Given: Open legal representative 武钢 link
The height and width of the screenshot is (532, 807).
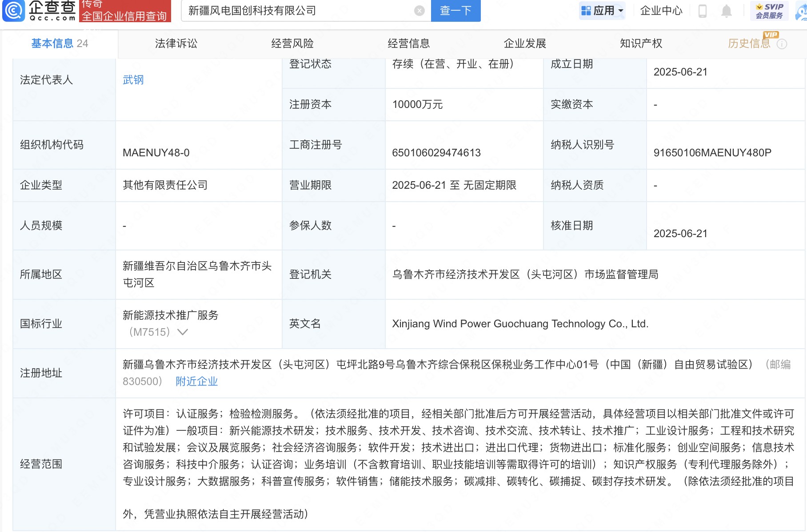Looking at the screenshot, I should [x=133, y=80].
